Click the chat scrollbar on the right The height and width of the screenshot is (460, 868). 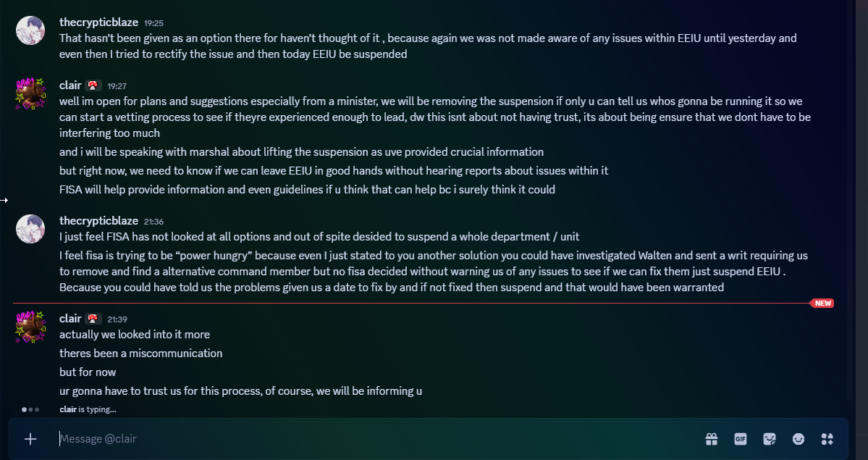pos(851,203)
